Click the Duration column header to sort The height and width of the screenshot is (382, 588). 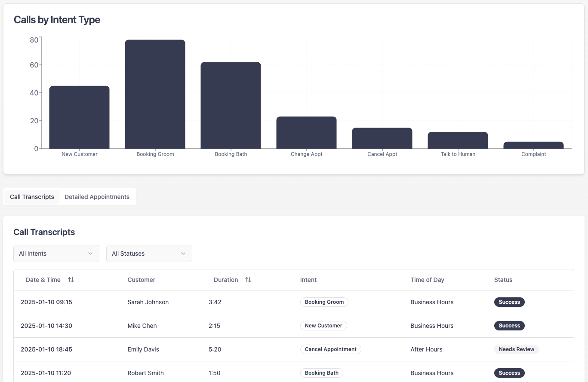[x=226, y=280]
